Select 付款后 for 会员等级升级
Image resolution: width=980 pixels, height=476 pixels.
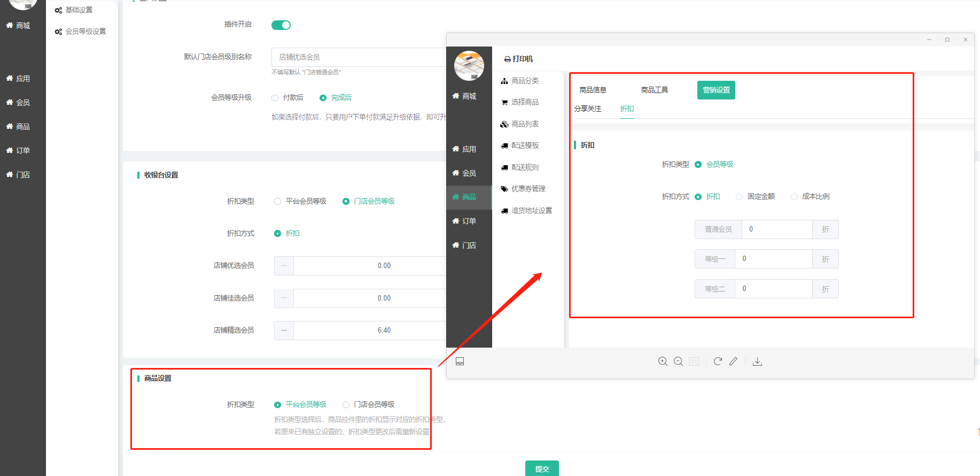tap(287, 98)
